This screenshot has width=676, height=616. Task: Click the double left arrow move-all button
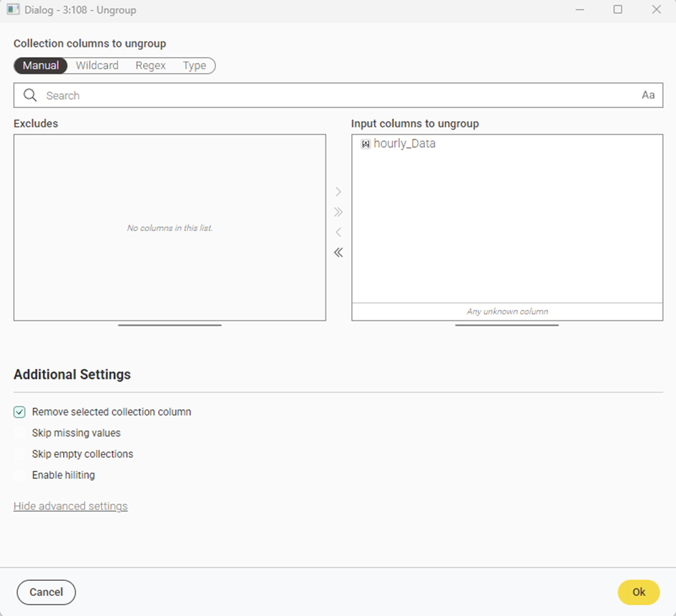point(338,252)
